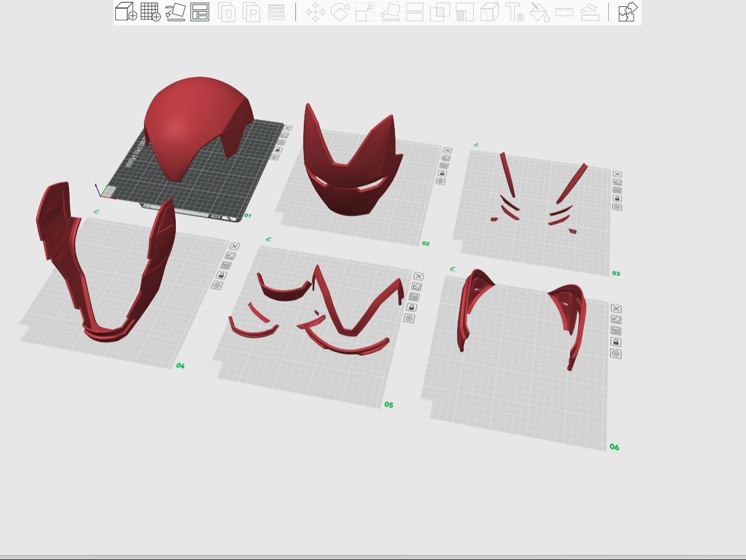
Task: Auto orient objects on plate 02
Action: [x=446, y=158]
